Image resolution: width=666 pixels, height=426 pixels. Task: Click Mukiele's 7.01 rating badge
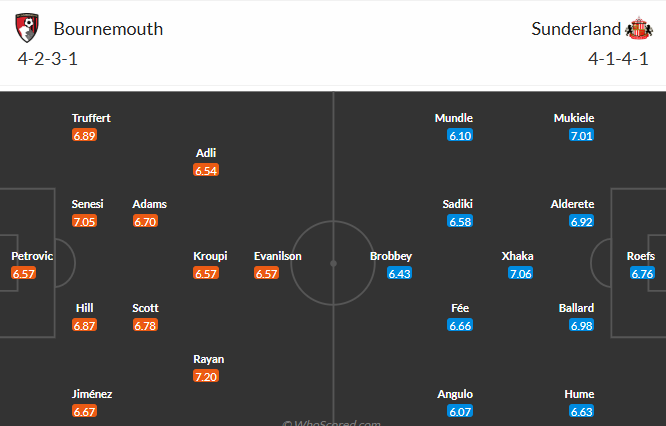pos(580,135)
